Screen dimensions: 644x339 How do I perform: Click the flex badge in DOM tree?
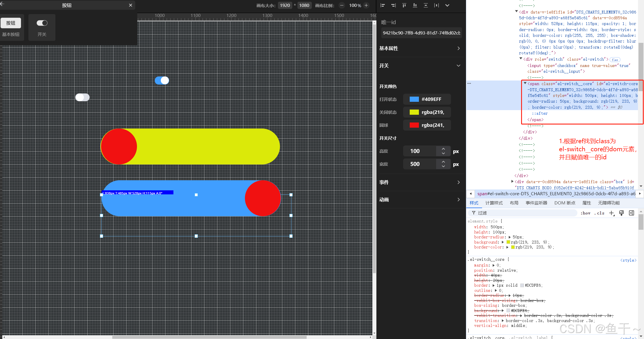(615, 60)
